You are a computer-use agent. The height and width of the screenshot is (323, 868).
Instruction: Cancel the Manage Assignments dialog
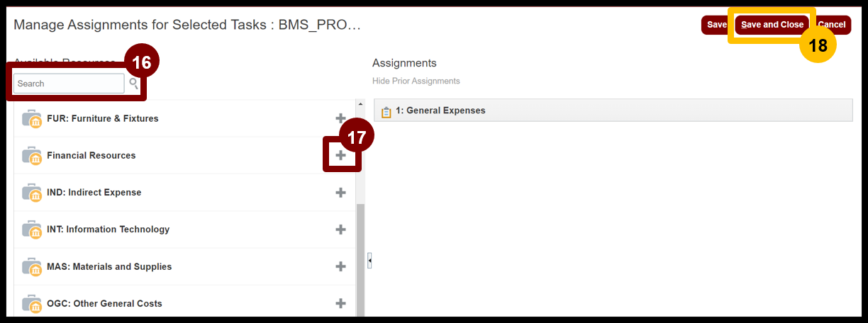coord(832,25)
